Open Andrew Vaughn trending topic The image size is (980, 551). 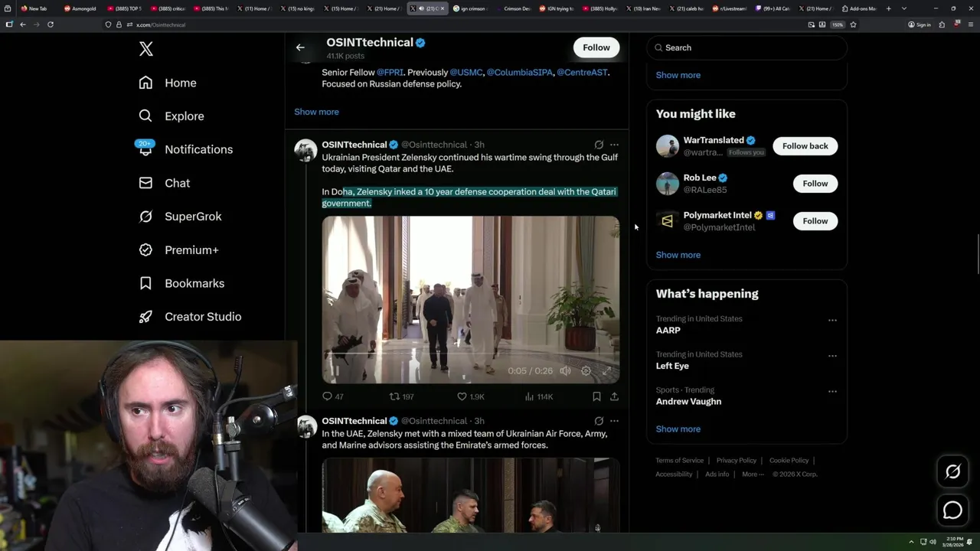688,401
